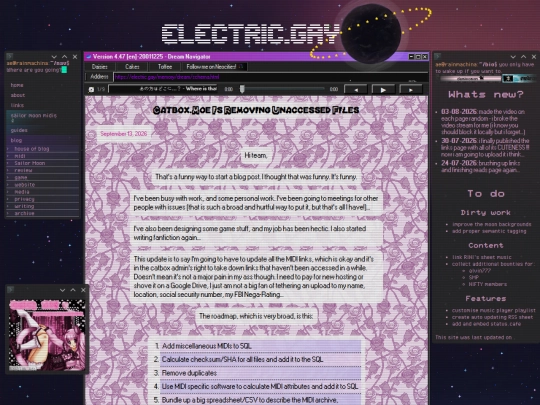Play the current track in the player
Viewport: 540px width, 405px height.
point(383,90)
